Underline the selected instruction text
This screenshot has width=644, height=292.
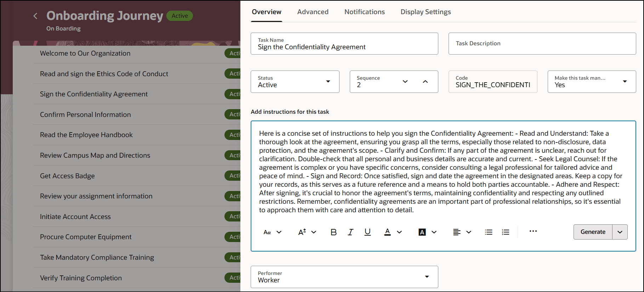pyautogui.click(x=367, y=232)
